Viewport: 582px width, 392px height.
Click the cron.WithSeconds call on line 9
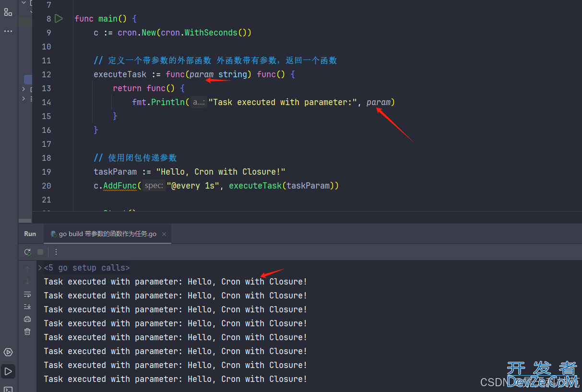[x=206, y=33]
